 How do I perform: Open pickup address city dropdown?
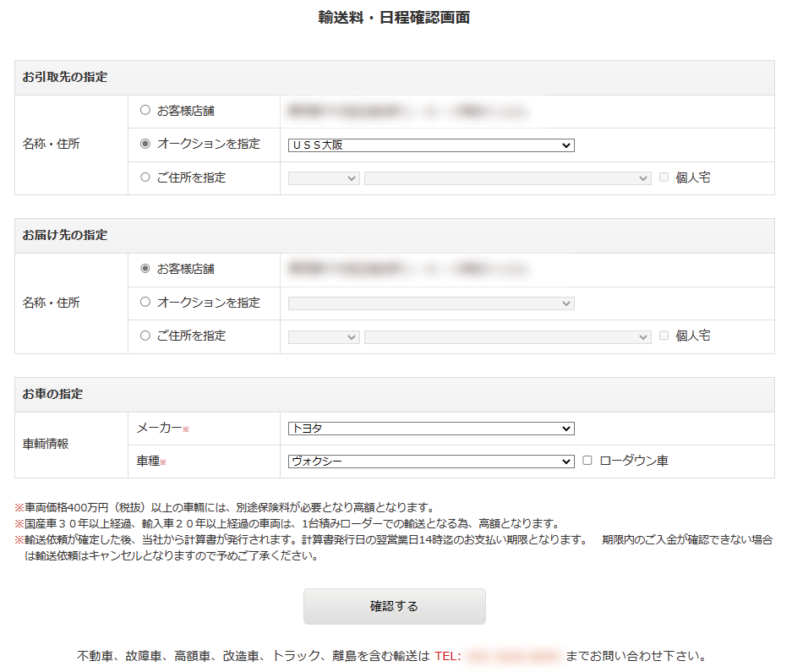(x=507, y=178)
